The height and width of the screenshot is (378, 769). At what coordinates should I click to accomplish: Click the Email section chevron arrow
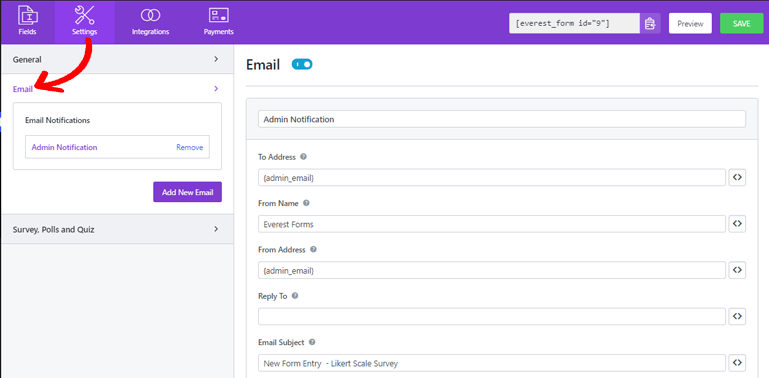click(x=216, y=89)
